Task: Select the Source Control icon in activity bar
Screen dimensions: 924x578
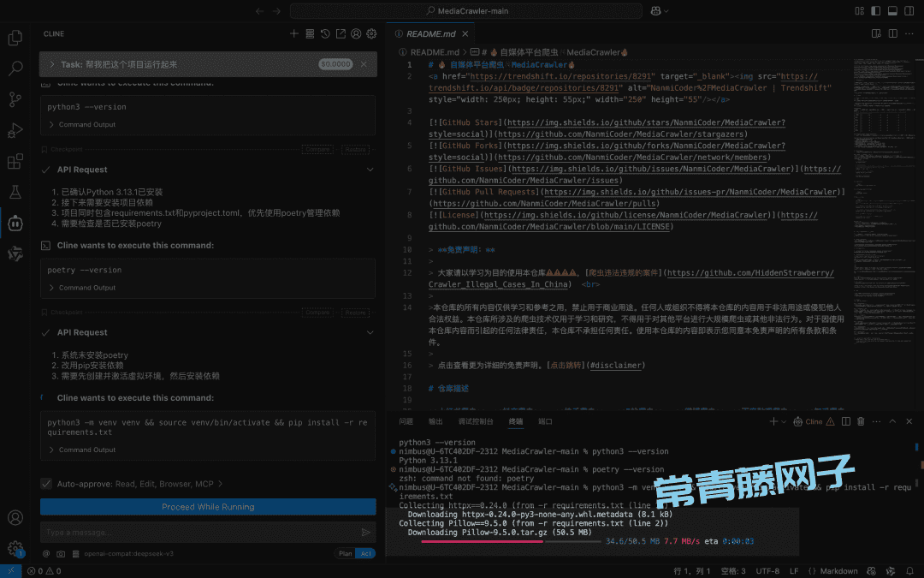Action: coord(15,98)
